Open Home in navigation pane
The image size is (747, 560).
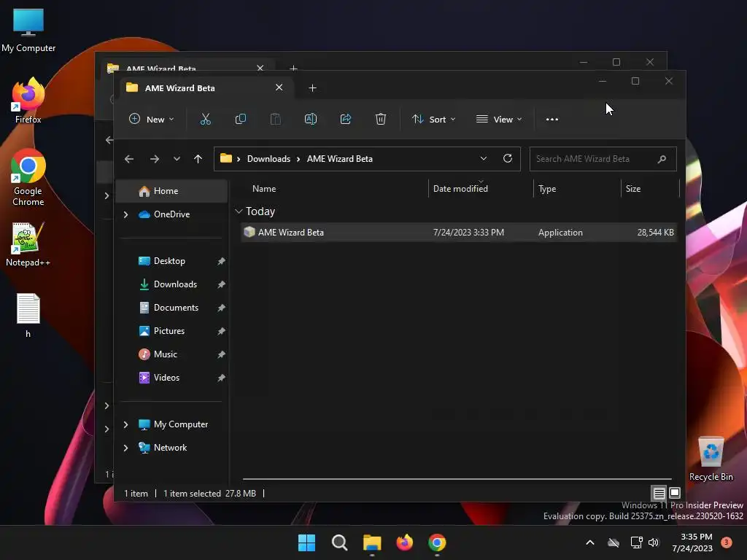(x=171, y=191)
